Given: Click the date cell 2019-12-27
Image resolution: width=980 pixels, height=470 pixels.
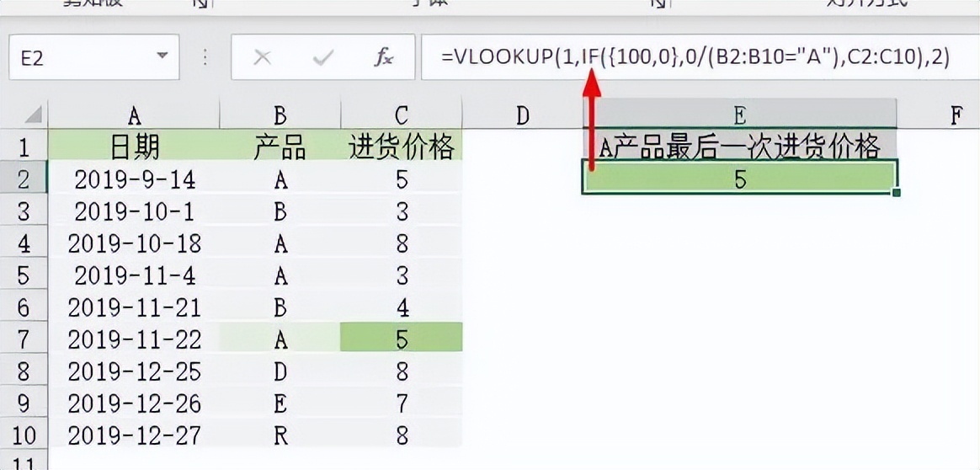Looking at the screenshot, I should click(x=134, y=435).
